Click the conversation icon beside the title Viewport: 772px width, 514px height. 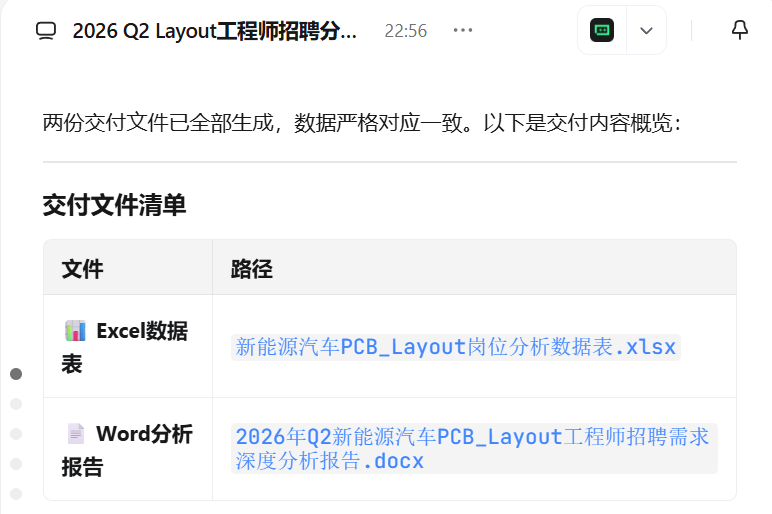point(46,31)
